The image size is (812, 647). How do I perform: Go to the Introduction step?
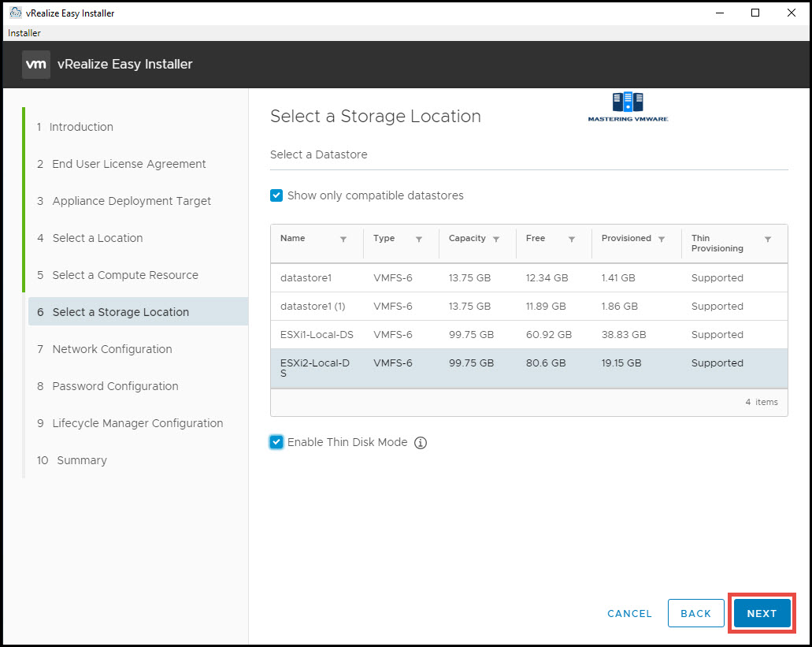coord(81,126)
